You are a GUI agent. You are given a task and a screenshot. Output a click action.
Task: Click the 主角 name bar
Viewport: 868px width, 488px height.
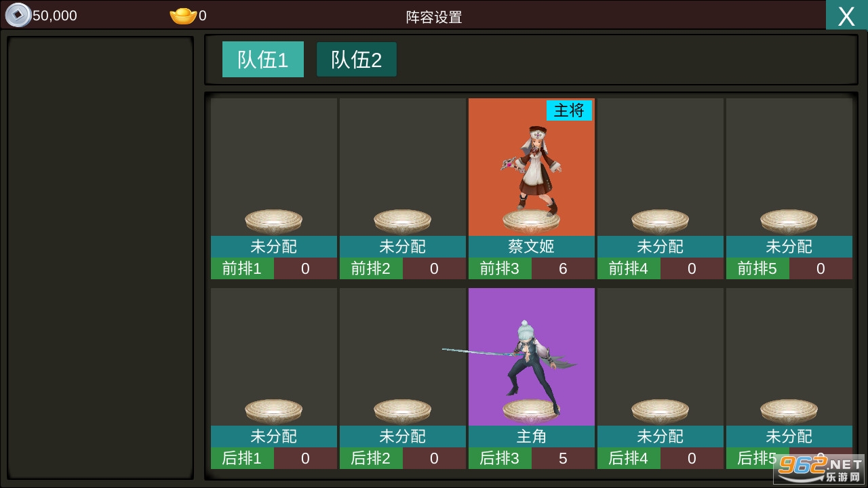[532, 436]
